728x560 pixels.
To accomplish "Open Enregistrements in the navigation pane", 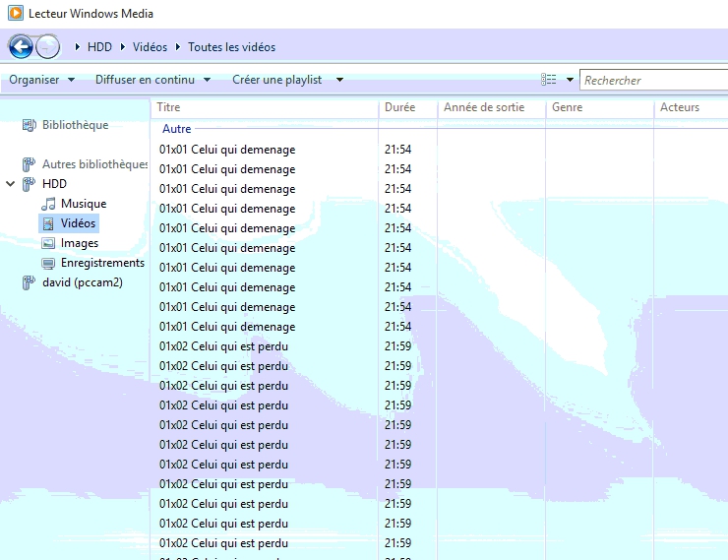I will point(101,263).
